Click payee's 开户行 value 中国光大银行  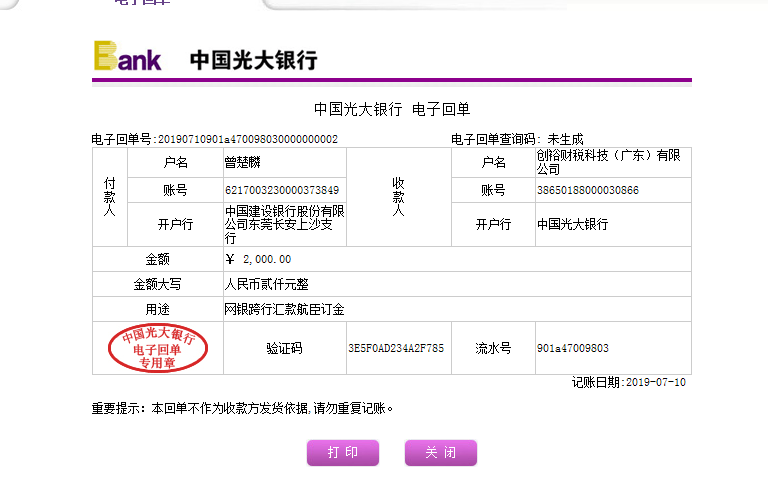573,224
